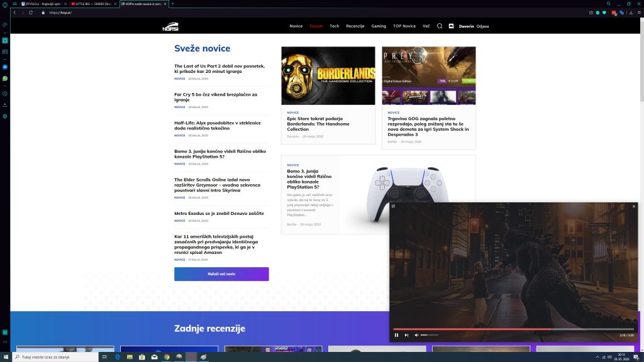
Task: Open the Gaming menu item
Action: click(x=378, y=26)
